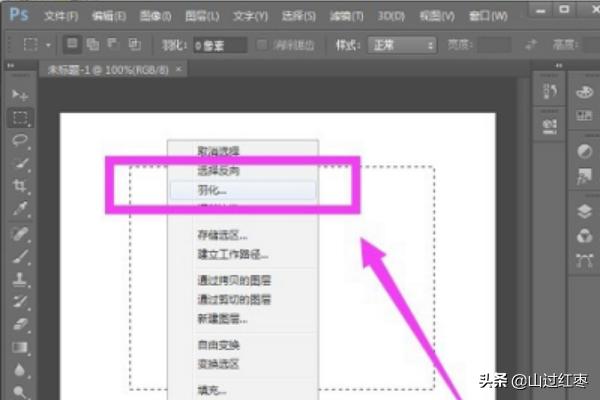
Task: Close the 未标题-1 document tab
Action: coord(178,69)
